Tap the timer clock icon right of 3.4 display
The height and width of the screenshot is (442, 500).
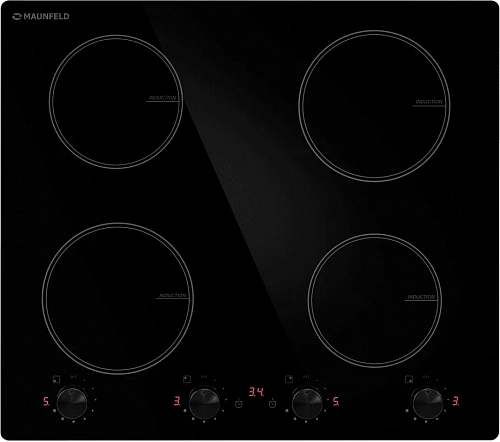tap(273, 403)
